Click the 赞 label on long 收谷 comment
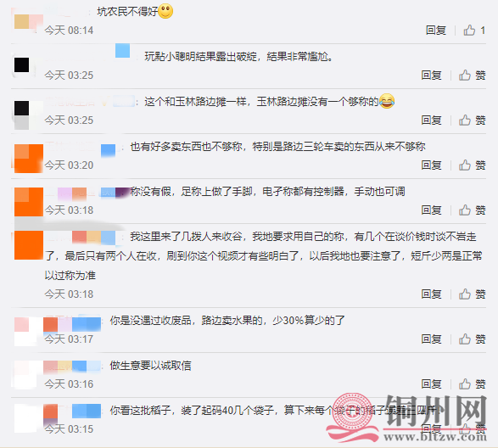The height and width of the screenshot is (448, 498). [480, 294]
